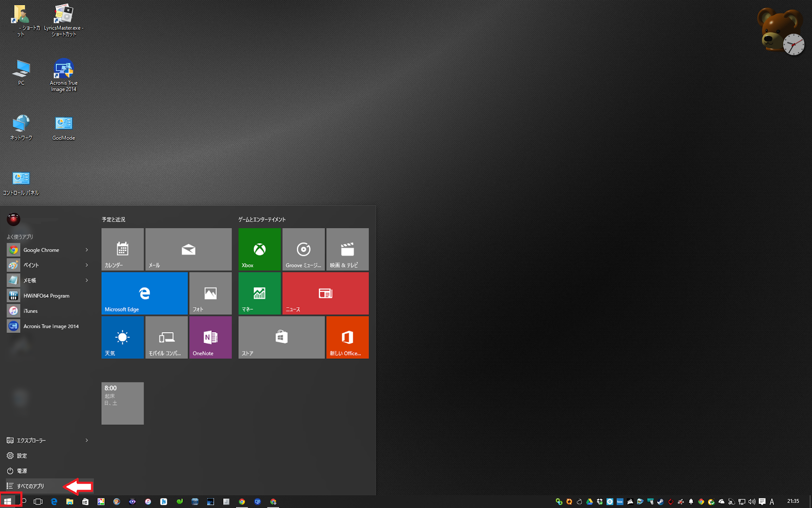Open the volume control tray icon
This screenshot has height=508, width=812.
coord(752,502)
